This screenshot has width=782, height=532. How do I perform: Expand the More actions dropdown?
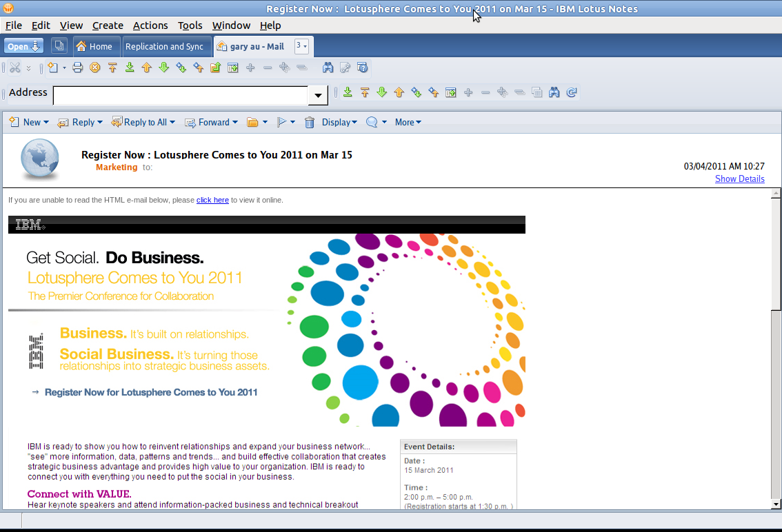[x=419, y=122]
